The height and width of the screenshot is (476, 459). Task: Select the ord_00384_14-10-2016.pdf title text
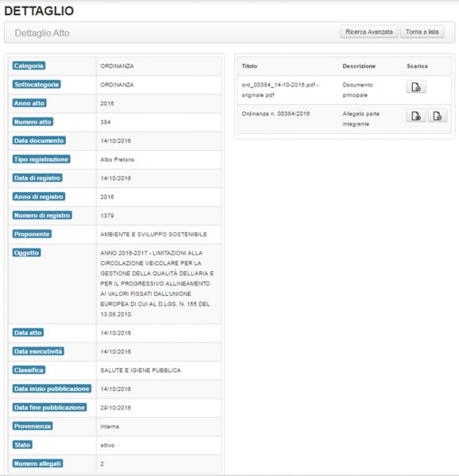[280, 90]
